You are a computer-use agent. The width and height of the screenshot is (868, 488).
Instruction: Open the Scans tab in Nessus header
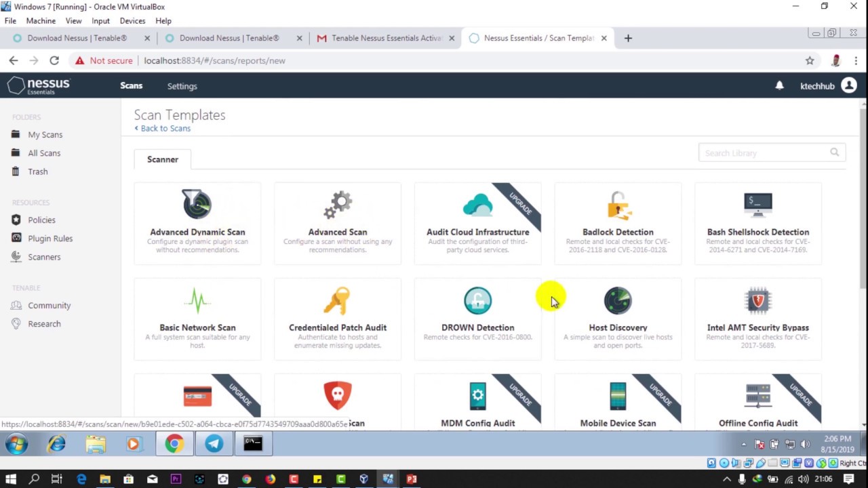pyautogui.click(x=132, y=85)
